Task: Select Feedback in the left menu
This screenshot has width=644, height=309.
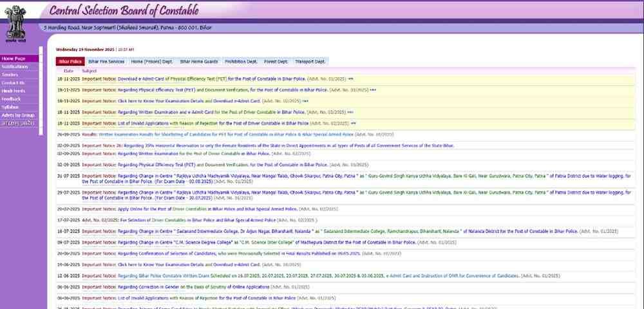Action: pyautogui.click(x=11, y=99)
